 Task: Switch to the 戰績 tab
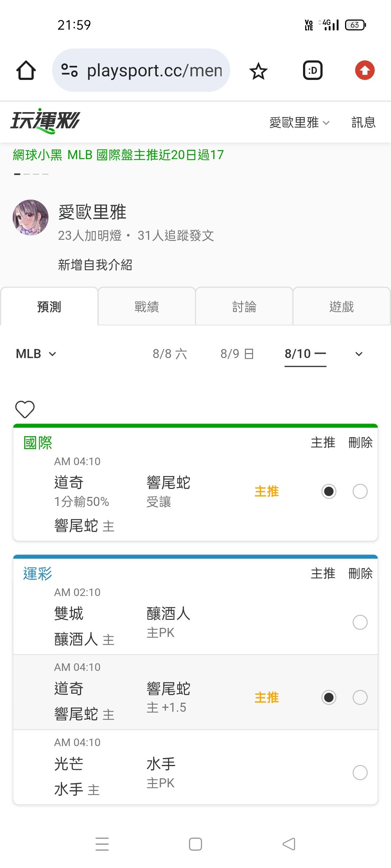[147, 306]
